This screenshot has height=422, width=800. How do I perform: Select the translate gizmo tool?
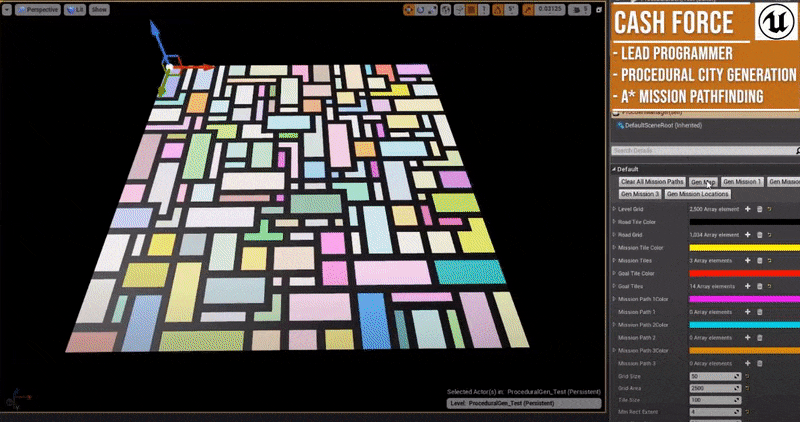coord(409,10)
